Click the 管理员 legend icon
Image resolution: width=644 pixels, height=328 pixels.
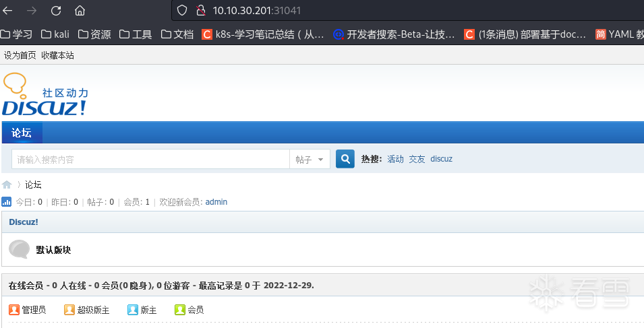click(x=14, y=310)
